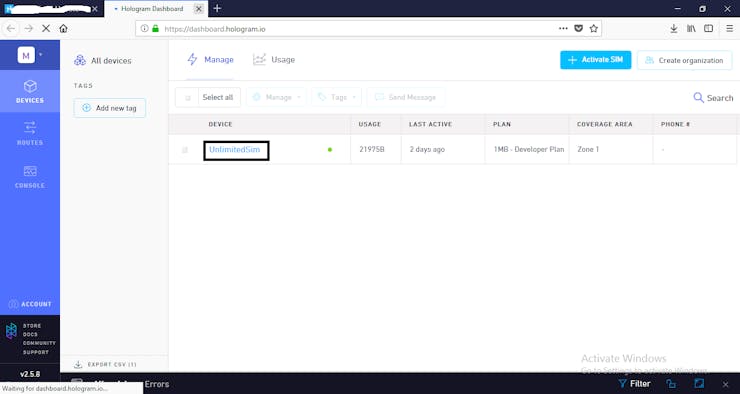Go forward with browser forward arrow
The image size is (740, 394).
(x=29, y=28)
